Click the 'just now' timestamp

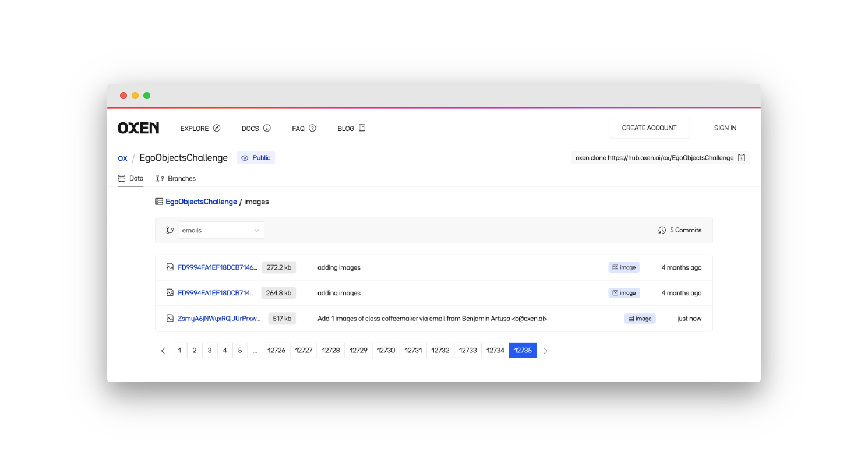(x=689, y=319)
